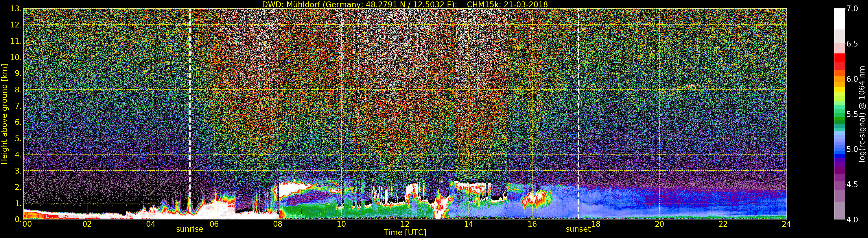Select the 'sunset' label below the time axis
This screenshot has width=868, height=238.
click(578, 229)
